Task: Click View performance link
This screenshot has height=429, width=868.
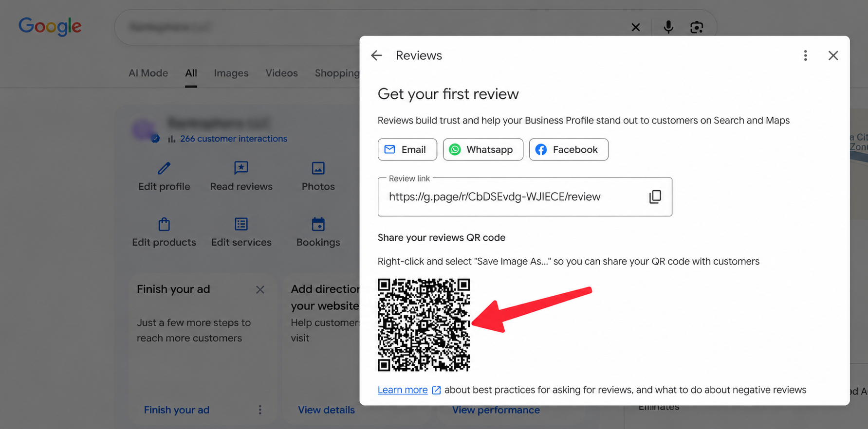Action: click(x=496, y=410)
